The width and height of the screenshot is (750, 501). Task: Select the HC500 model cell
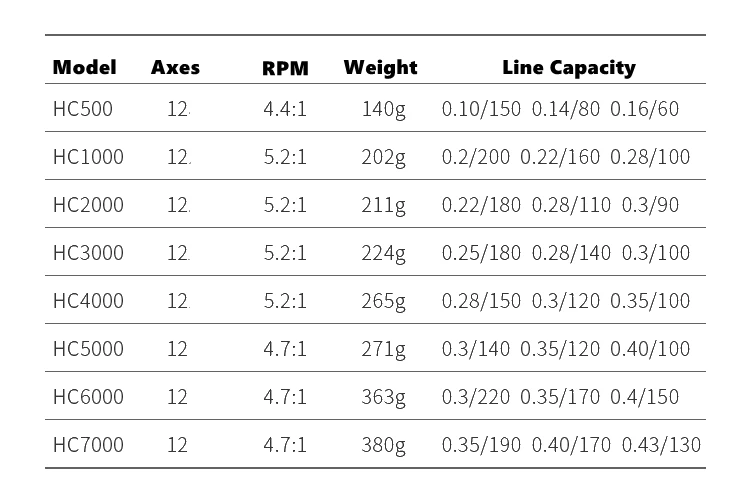[x=83, y=109]
